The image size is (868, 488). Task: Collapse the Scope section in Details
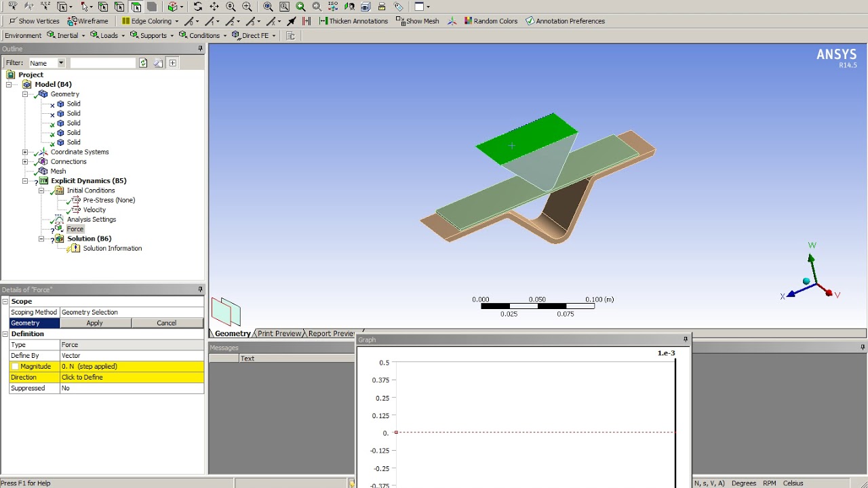tap(5, 301)
